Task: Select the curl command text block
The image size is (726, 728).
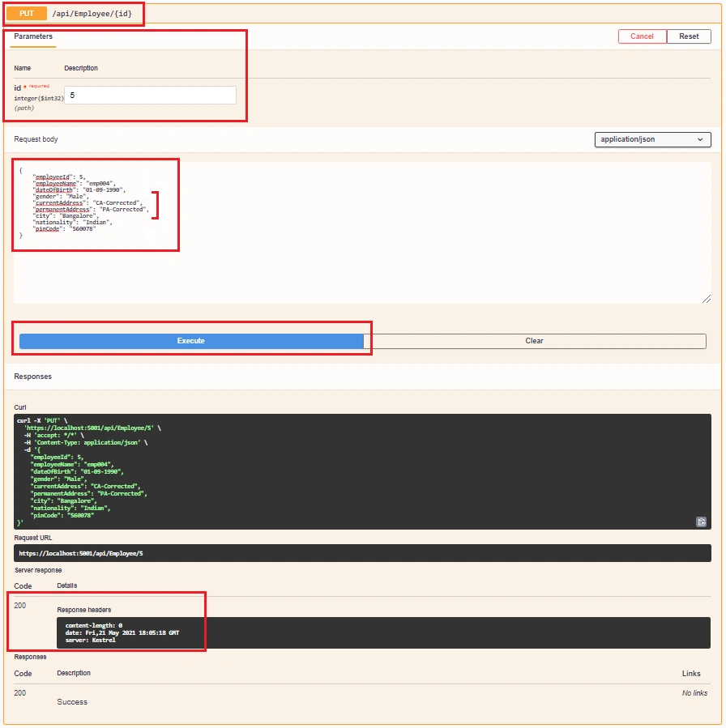Action: tap(362, 471)
